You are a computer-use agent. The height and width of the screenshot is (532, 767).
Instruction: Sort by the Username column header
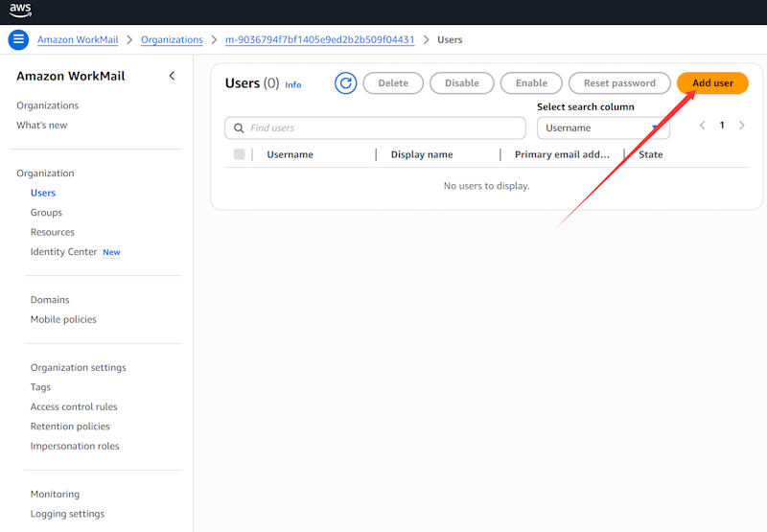pos(290,154)
